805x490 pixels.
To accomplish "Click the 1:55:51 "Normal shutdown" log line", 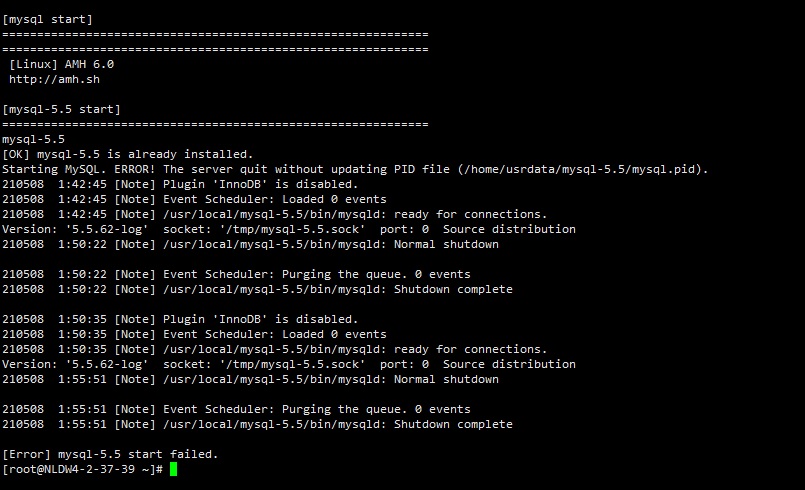I will [x=250, y=379].
